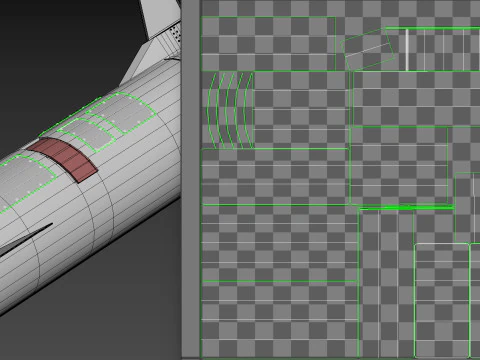
Task: Select the red highlighted polygon band on the rocket
Action: (x=63, y=159)
